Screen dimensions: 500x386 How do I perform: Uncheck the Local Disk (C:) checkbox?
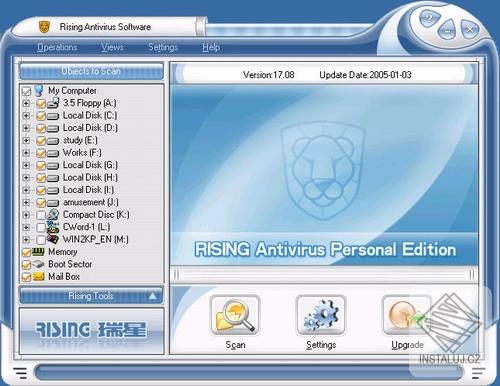point(41,116)
